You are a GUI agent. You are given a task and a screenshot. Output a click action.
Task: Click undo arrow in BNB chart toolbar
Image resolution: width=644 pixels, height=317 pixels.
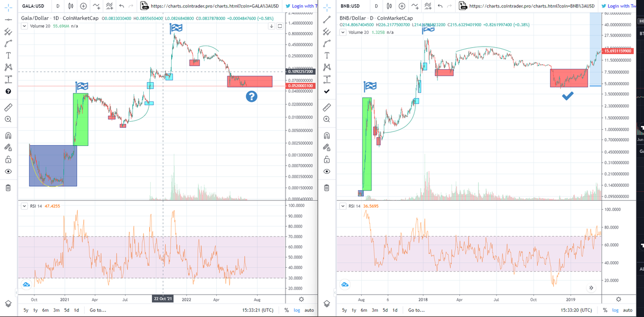click(440, 6)
